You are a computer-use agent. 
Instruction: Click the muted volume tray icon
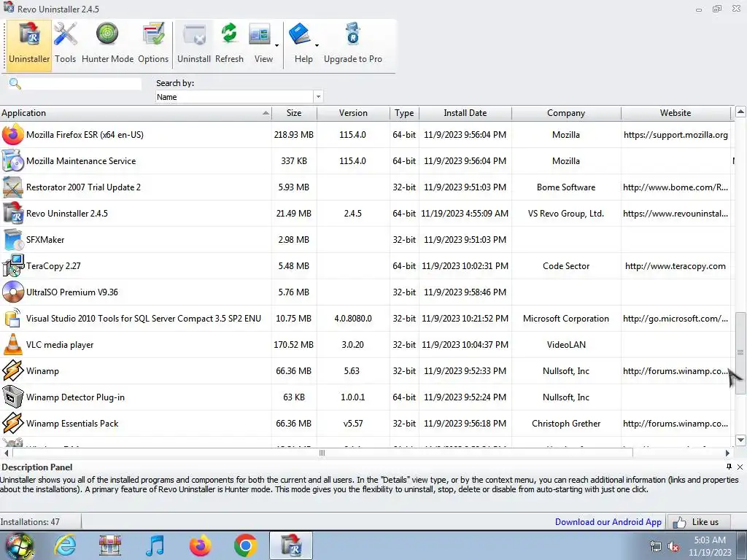[673, 547]
